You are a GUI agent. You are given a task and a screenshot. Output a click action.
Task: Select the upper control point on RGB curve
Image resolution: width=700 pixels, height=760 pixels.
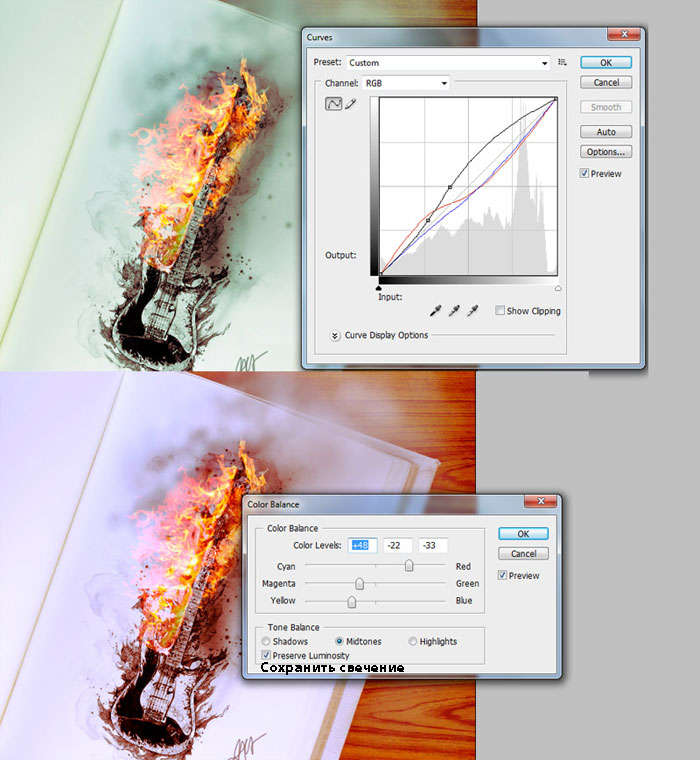[450, 187]
